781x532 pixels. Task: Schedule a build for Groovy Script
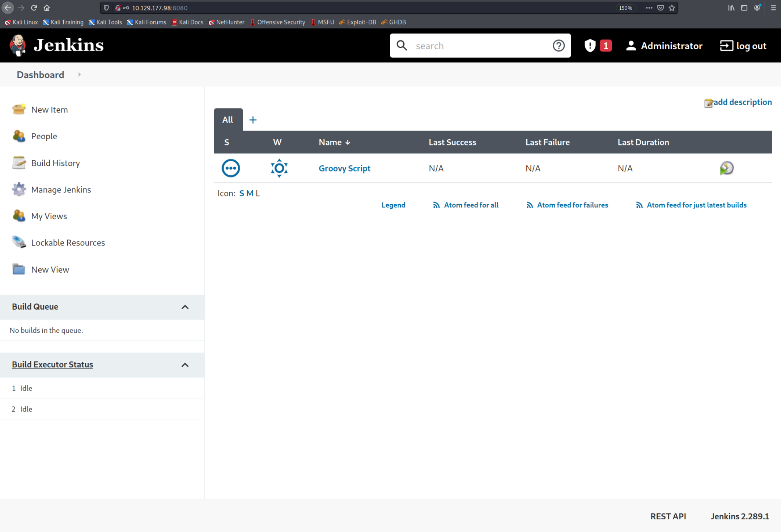[x=726, y=168]
